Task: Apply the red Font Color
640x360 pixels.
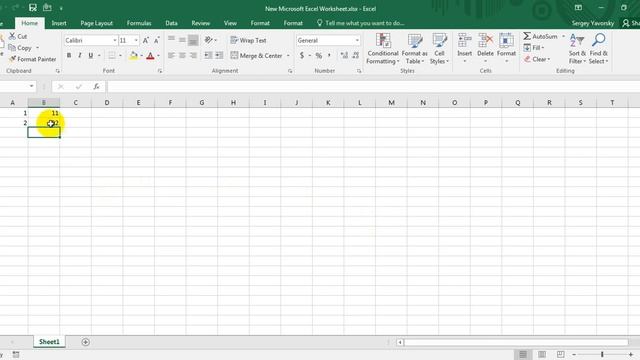Action: (x=150, y=56)
